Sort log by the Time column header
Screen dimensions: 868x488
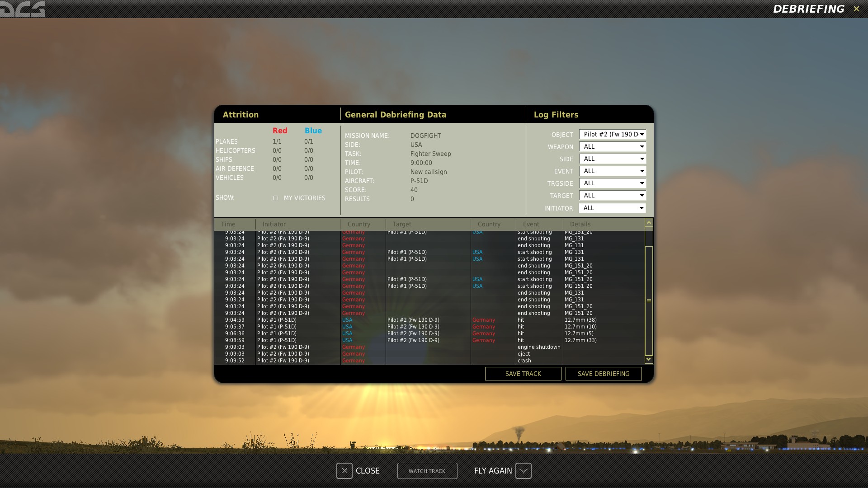(x=228, y=224)
